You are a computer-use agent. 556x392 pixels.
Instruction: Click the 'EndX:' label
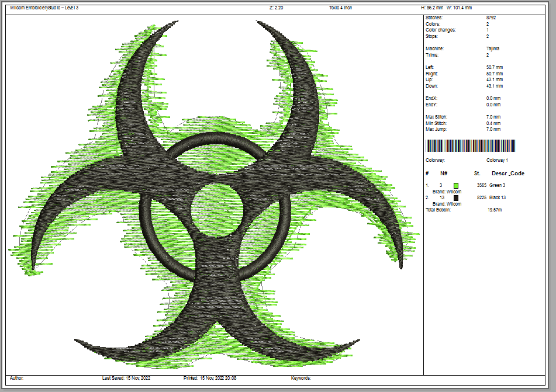[431, 98]
